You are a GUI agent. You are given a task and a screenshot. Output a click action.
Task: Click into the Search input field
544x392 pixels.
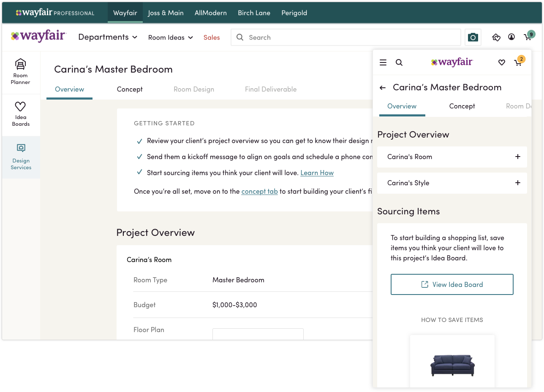click(345, 37)
